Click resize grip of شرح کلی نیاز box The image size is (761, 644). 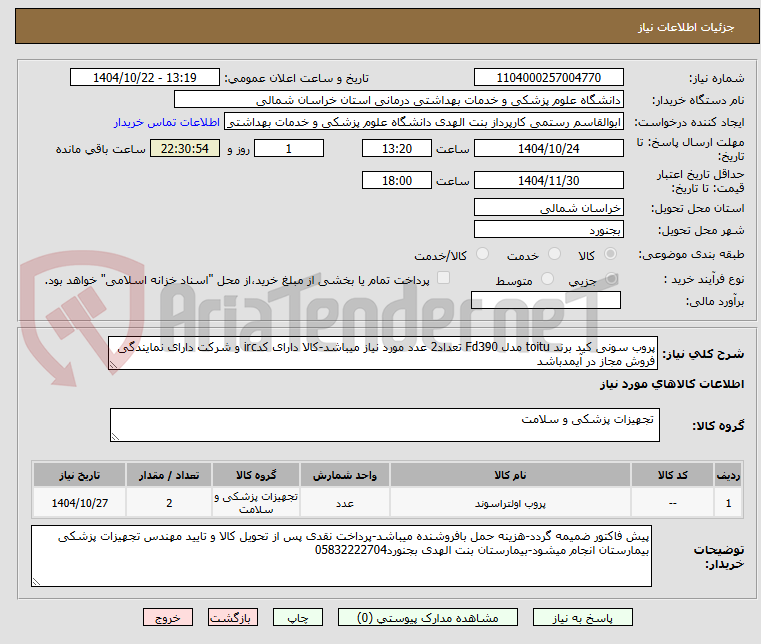pyautogui.click(x=113, y=365)
